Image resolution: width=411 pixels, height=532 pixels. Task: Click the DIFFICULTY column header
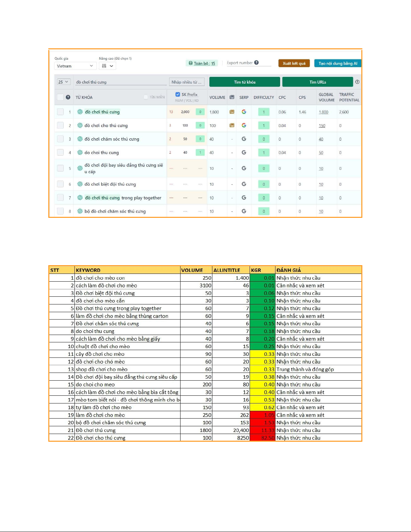click(x=264, y=97)
